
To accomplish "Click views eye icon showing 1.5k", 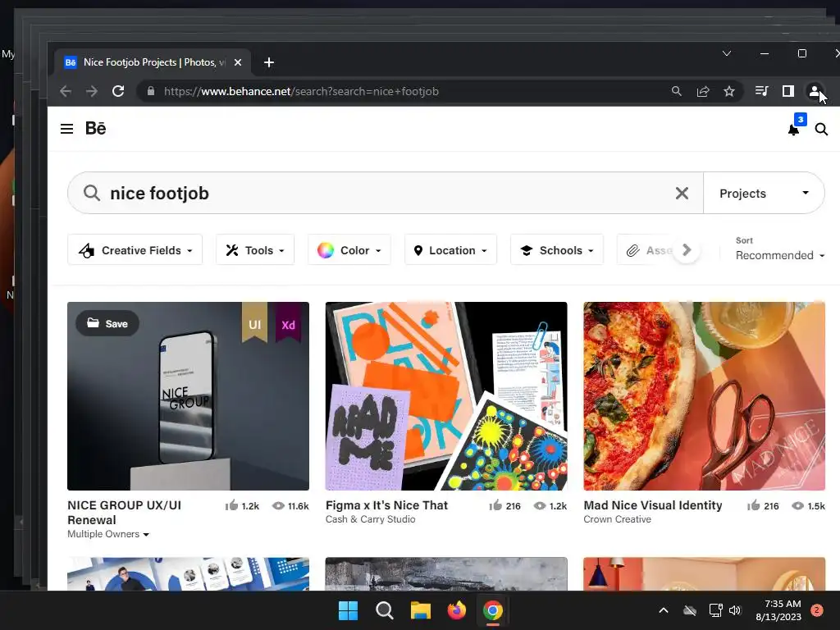I will (x=797, y=505).
